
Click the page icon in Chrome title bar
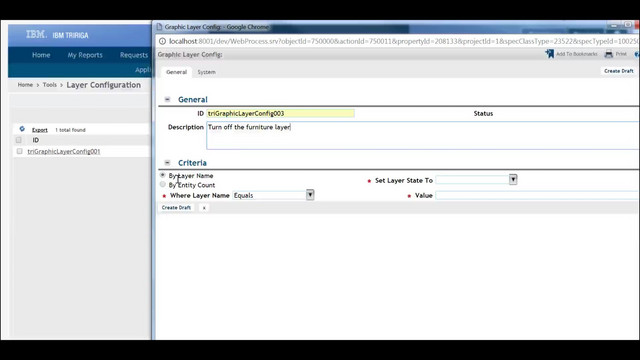pos(160,27)
